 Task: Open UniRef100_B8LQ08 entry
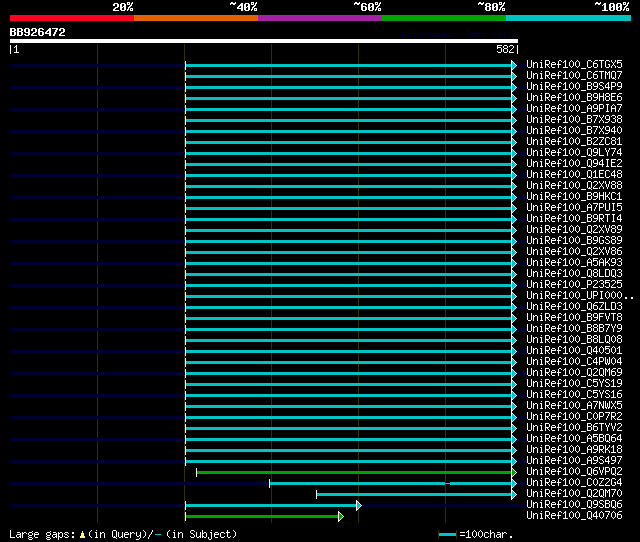pos(574,340)
